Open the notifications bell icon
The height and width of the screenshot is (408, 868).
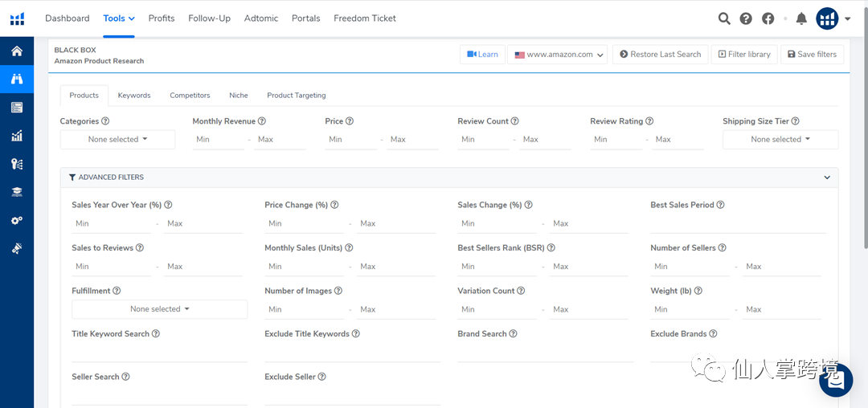[x=800, y=18]
